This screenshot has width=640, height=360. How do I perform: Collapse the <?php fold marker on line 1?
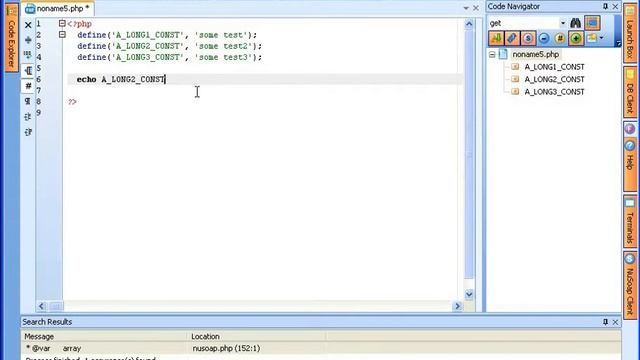[x=62, y=24]
